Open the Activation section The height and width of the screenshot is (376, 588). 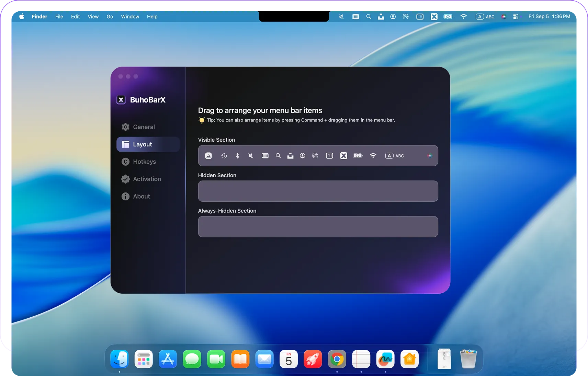click(147, 179)
